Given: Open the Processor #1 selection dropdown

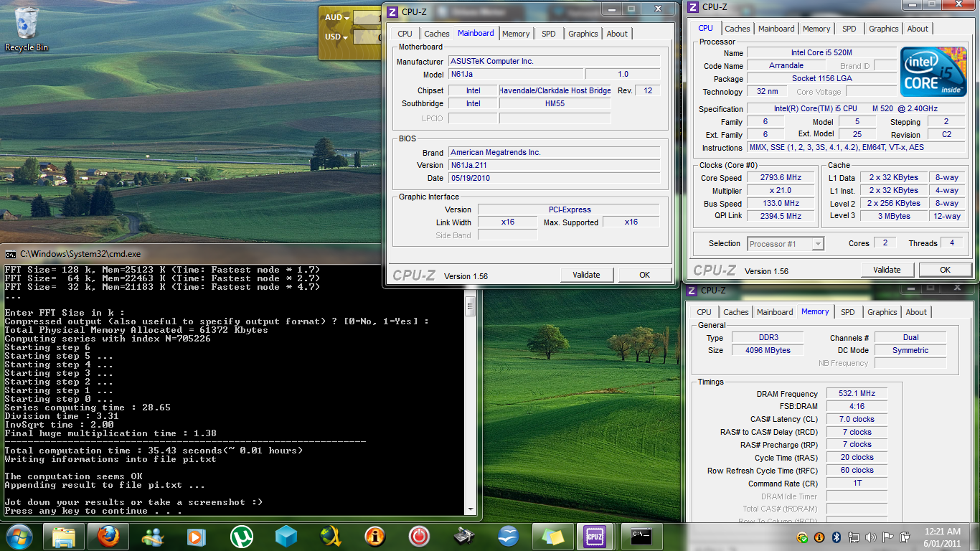Looking at the screenshot, I should (x=786, y=244).
